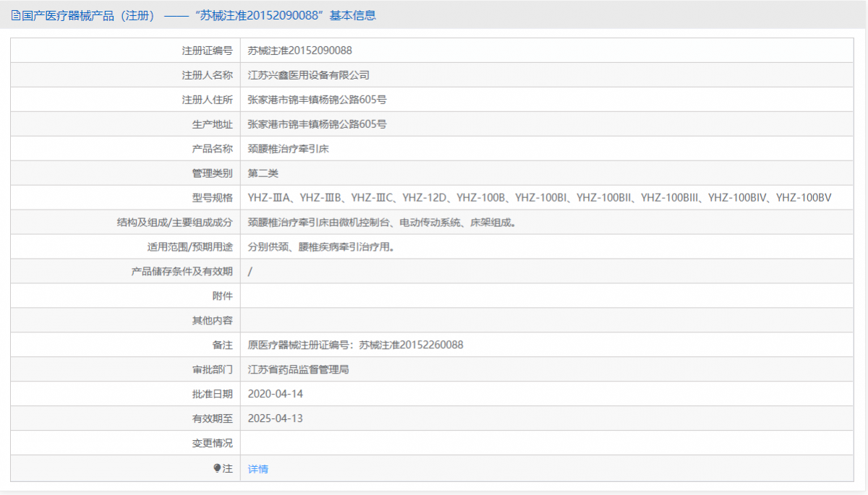Select remark text with 苏械注准20152260088
The height and width of the screenshot is (495, 868).
(x=356, y=345)
